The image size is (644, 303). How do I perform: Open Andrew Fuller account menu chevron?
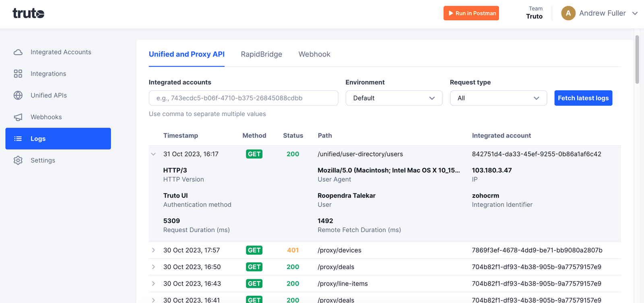point(635,13)
